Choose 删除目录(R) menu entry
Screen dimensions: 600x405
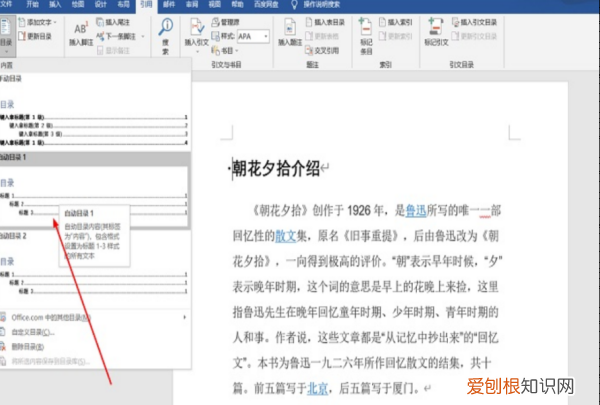(x=95, y=347)
